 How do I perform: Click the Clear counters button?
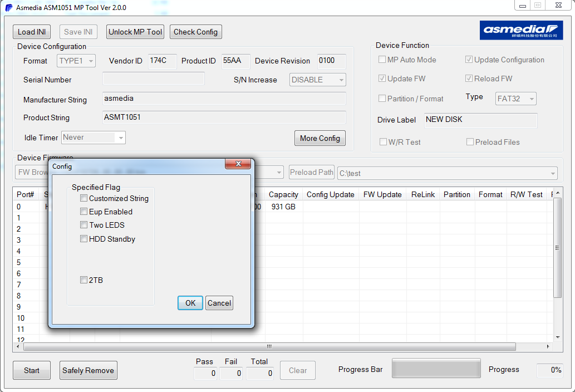(x=297, y=370)
